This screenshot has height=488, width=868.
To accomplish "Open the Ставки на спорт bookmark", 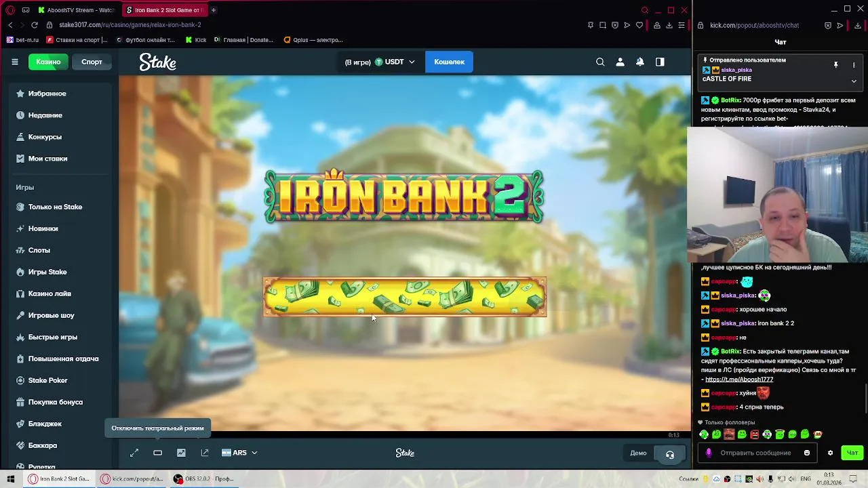I will pos(77,40).
